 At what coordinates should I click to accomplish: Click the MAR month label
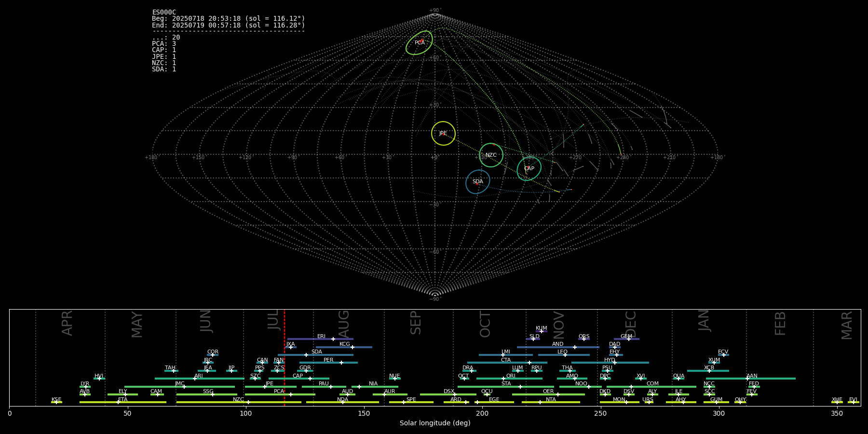point(847,325)
